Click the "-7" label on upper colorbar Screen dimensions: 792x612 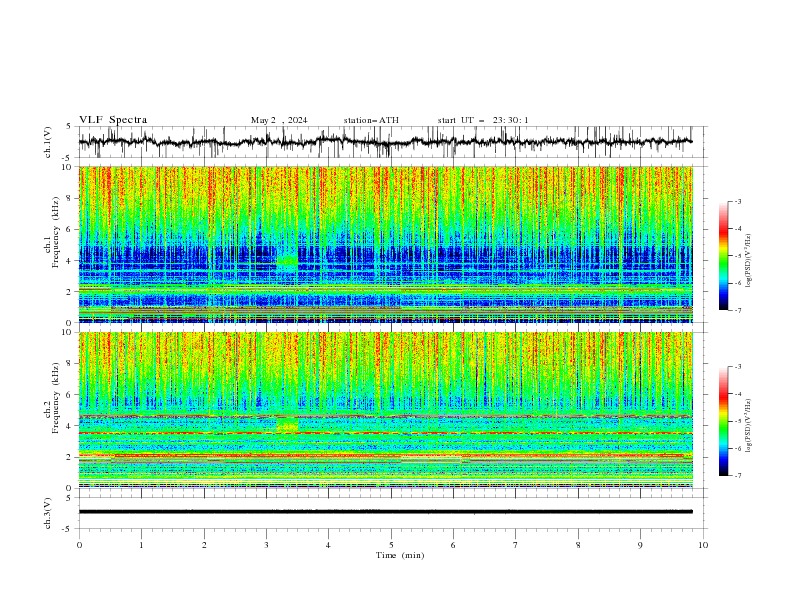coord(737,310)
